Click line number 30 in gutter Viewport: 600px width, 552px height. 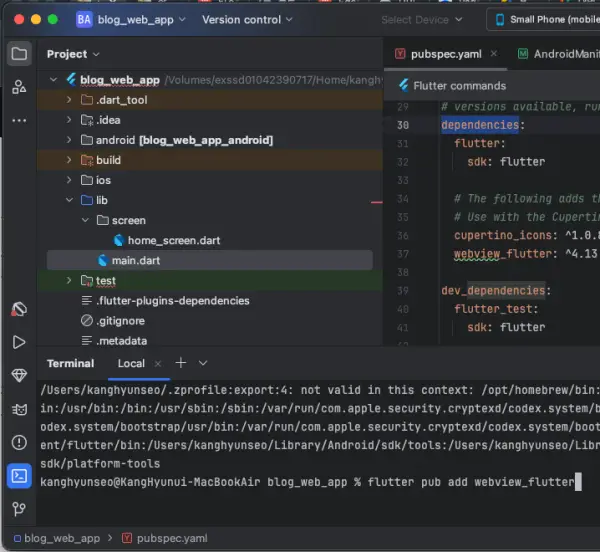403,125
